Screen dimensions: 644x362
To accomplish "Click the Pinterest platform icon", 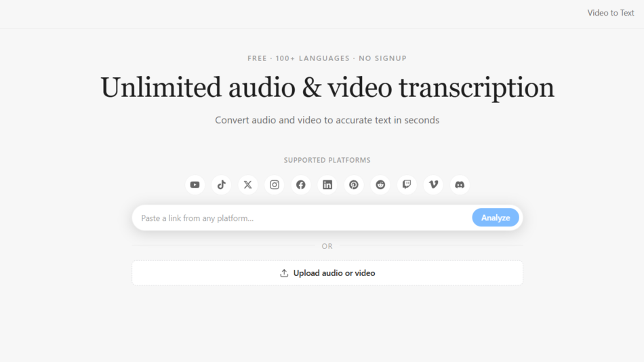I will [x=354, y=185].
